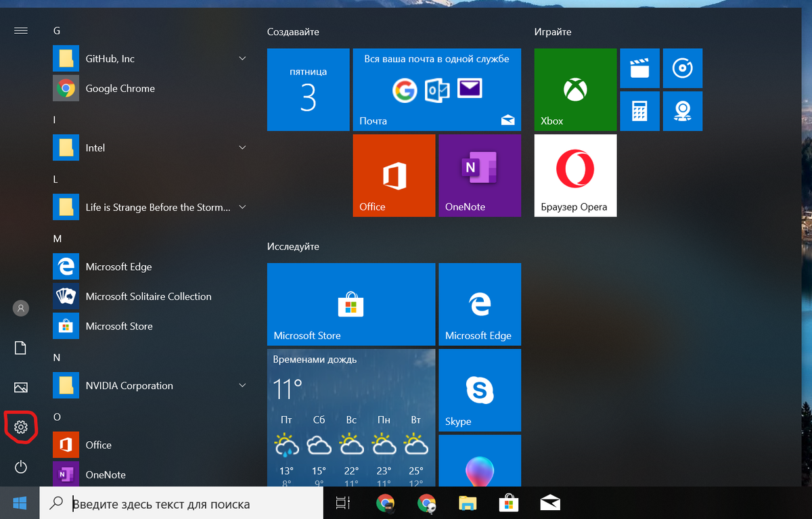Expand the GitHub, Inc folder chevron
This screenshot has height=519, width=812.
click(x=242, y=58)
